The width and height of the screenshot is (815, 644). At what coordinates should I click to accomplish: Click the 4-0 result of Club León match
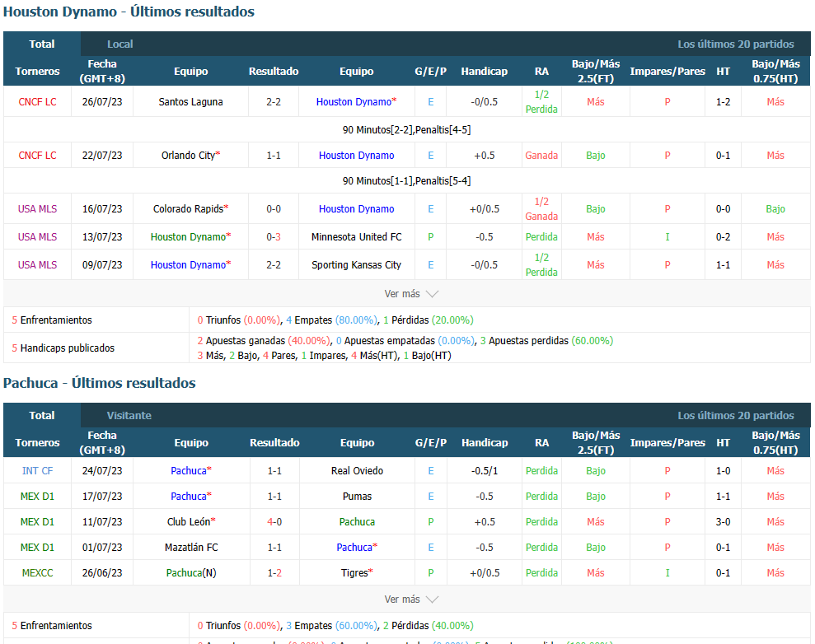coord(274,521)
